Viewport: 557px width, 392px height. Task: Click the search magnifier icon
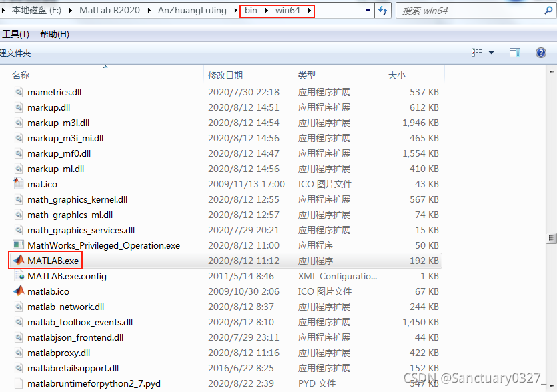point(548,11)
